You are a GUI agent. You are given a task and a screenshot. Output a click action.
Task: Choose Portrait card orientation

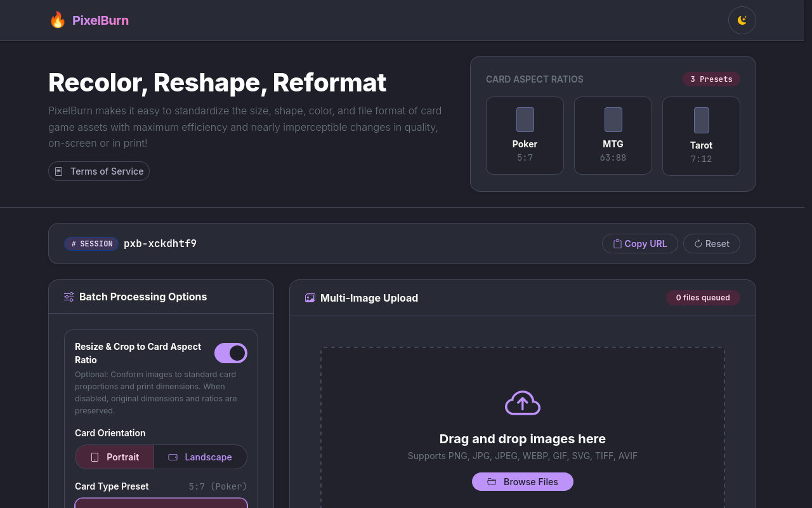coord(115,457)
